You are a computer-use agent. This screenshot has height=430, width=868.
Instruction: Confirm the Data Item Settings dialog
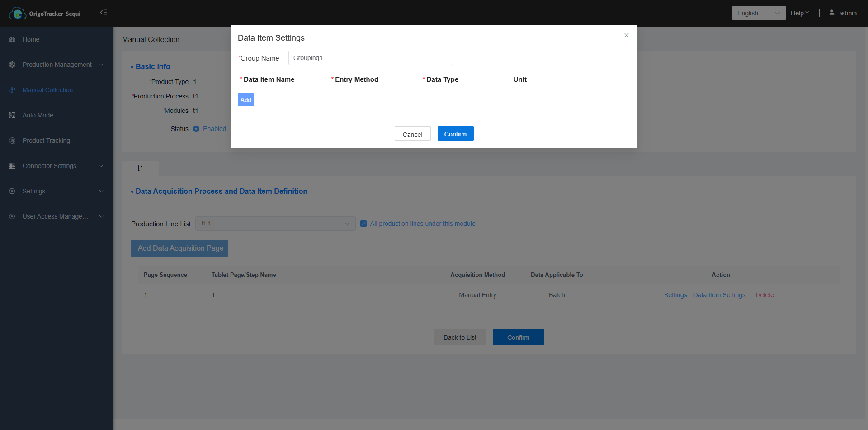pos(455,134)
